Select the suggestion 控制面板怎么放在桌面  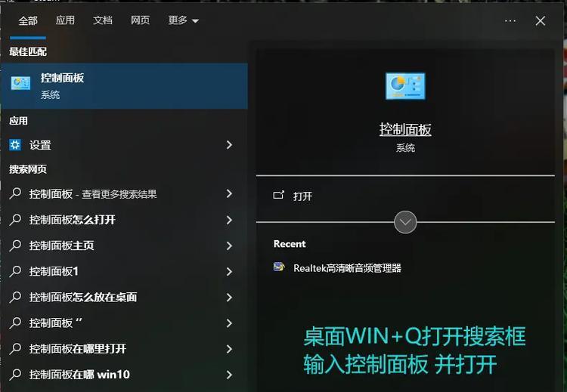(124, 298)
